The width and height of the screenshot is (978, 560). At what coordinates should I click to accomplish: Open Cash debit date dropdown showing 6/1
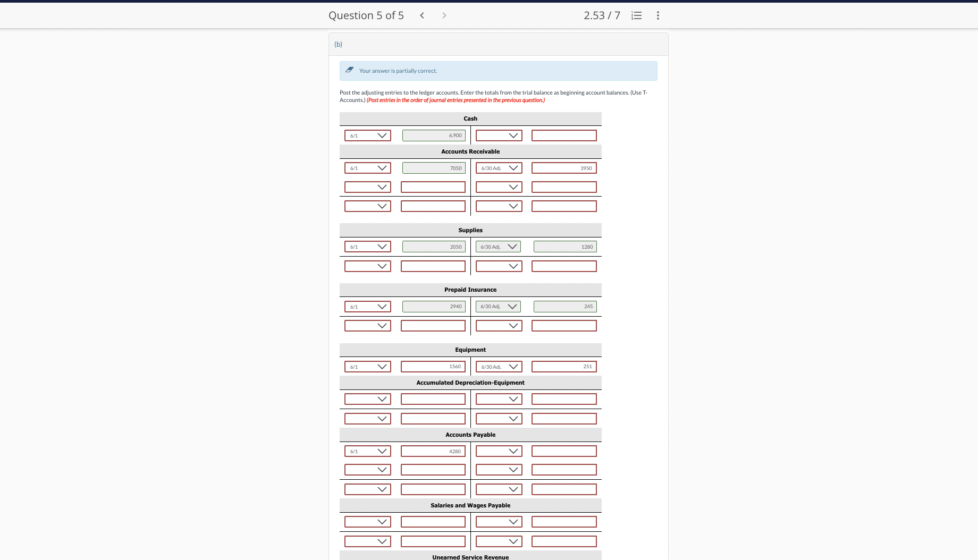coord(368,135)
